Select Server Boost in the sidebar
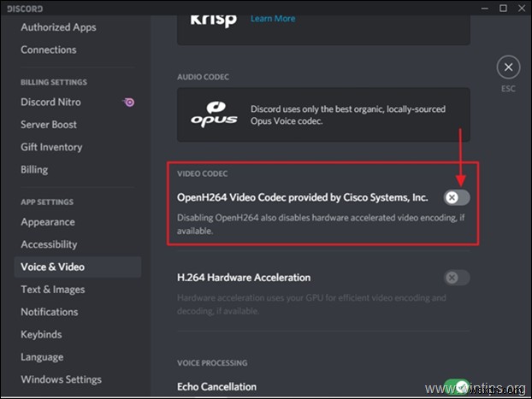 (x=49, y=125)
